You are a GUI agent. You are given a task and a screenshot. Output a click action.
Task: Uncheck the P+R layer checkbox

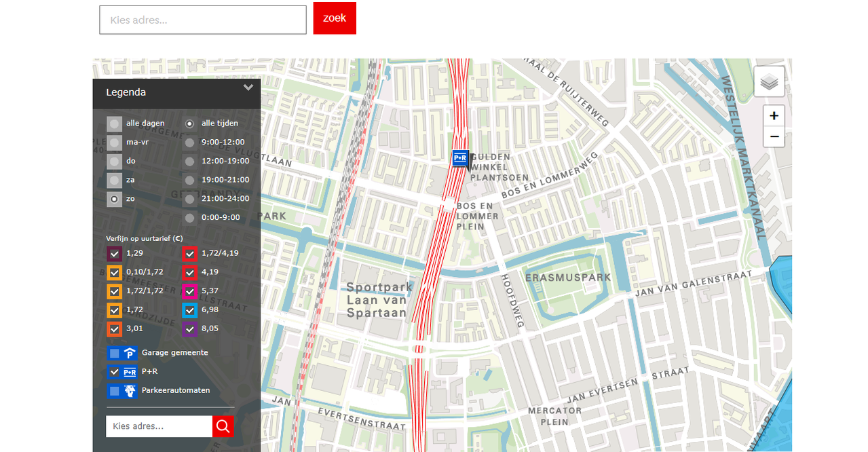114,372
